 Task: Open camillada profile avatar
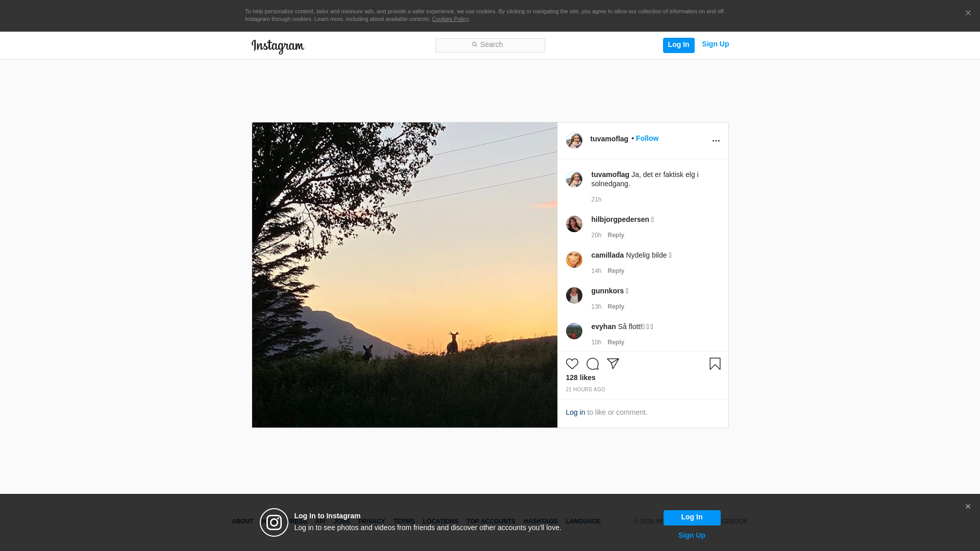[x=574, y=260]
